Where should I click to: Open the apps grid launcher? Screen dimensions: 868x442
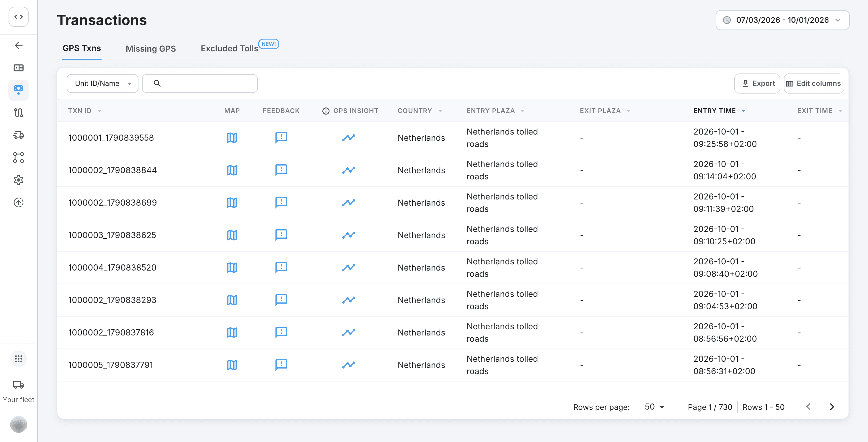click(19, 359)
